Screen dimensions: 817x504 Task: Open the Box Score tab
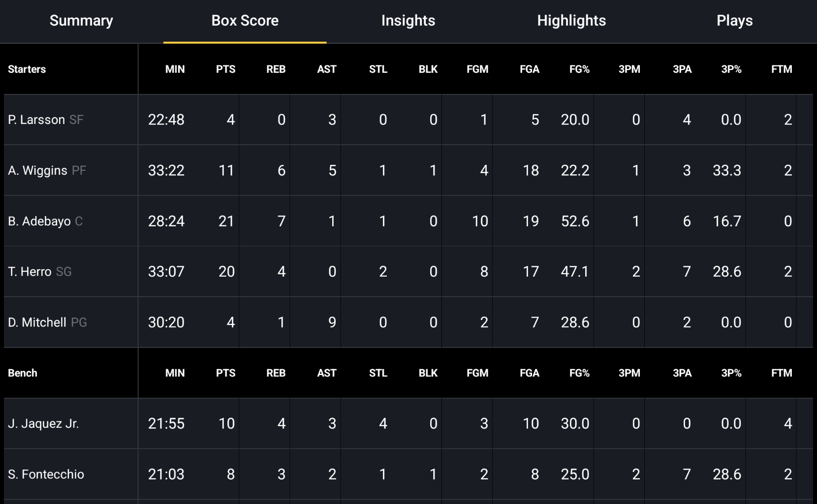(245, 21)
